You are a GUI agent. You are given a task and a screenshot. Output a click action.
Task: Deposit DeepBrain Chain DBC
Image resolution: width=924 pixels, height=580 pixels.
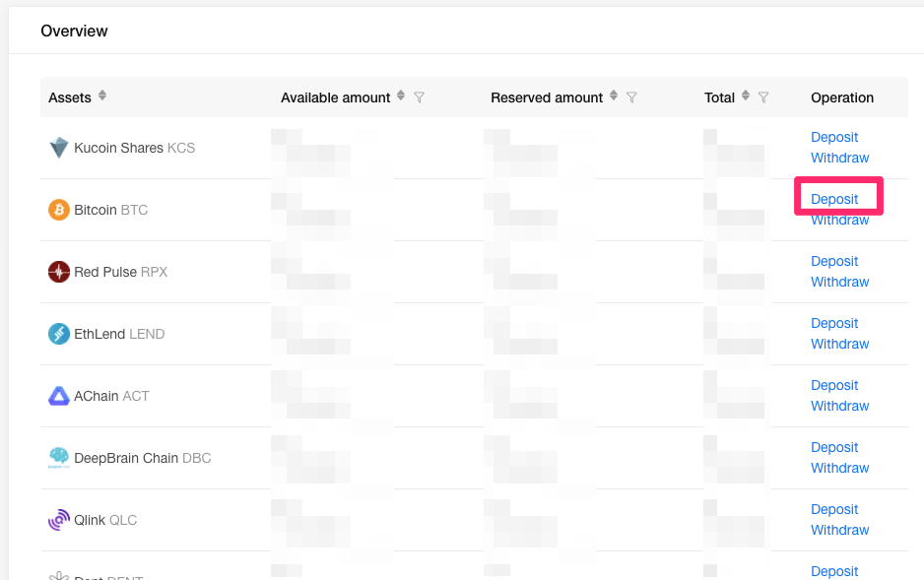[x=834, y=447]
